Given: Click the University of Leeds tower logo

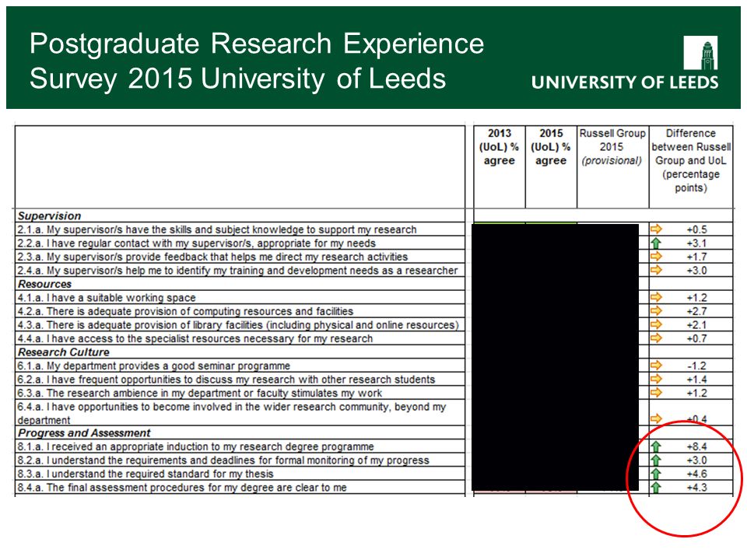Looking at the screenshot, I should [700, 53].
